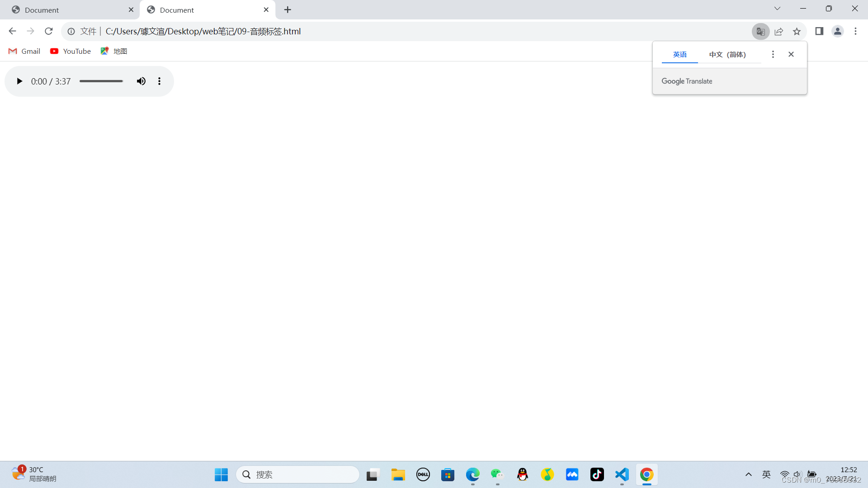Open the Chrome profile avatar
868x488 pixels.
coord(838,31)
